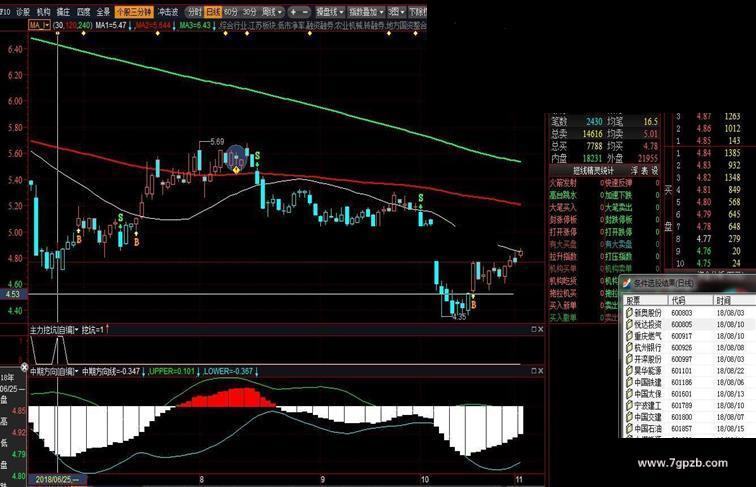Expand the 周线 period dropdown
The width and height of the screenshot is (756, 487).
[x=271, y=12]
